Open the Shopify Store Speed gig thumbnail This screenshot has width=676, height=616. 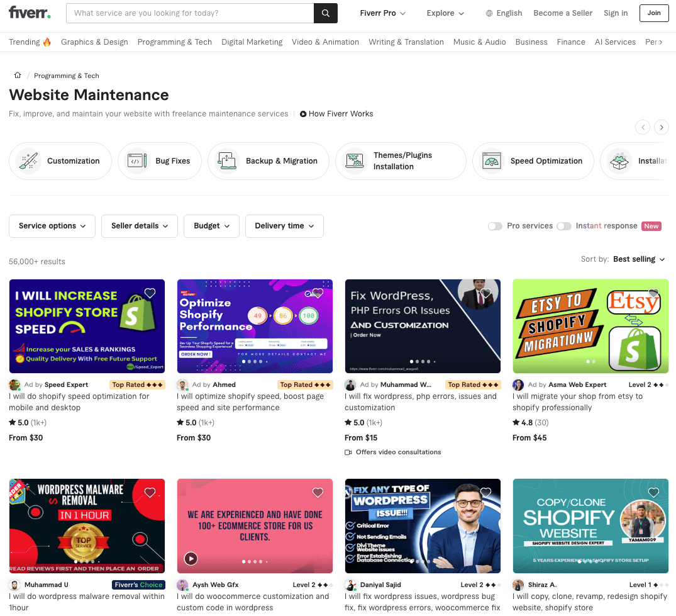pos(87,326)
